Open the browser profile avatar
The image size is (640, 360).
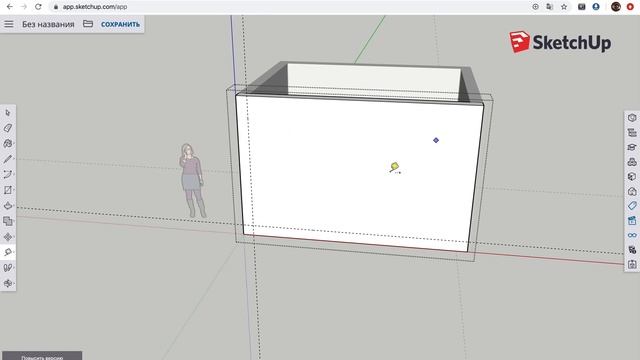coord(616,7)
